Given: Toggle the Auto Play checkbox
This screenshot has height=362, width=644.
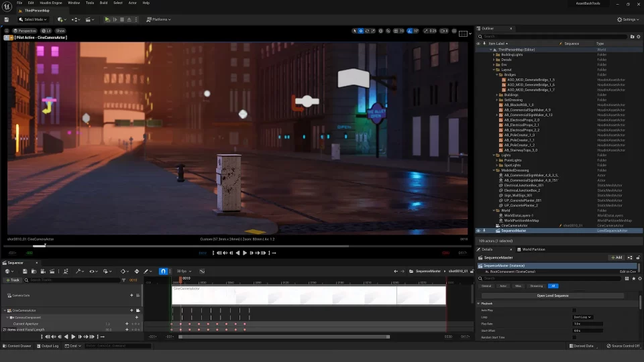Looking at the screenshot, I should (574, 310).
